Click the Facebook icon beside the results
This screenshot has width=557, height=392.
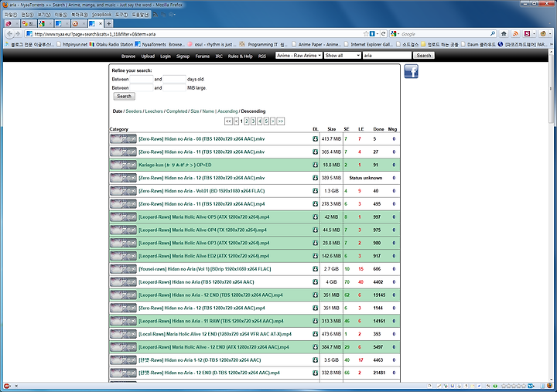(411, 71)
